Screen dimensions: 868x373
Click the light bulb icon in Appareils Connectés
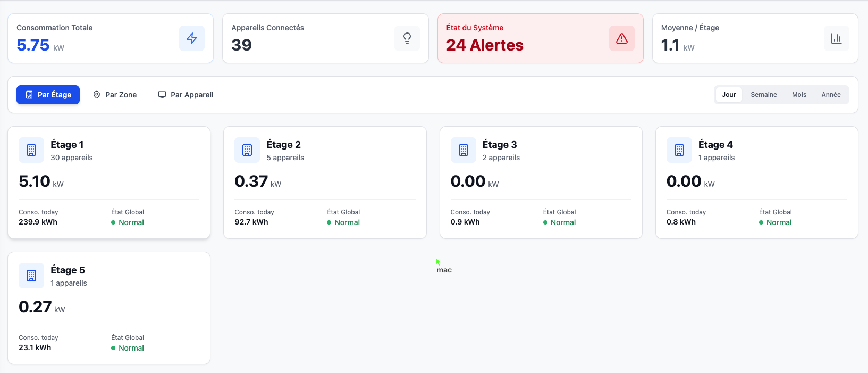pyautogui.click(x=407, y=38)
